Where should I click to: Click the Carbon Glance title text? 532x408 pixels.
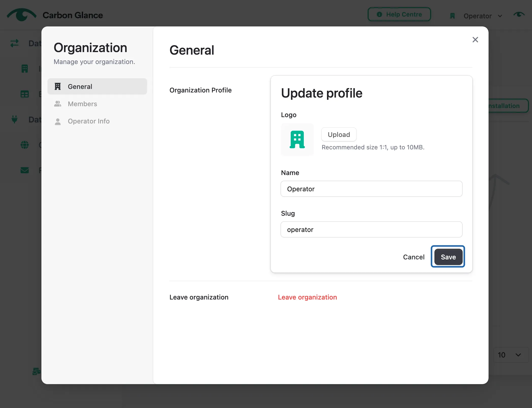tap(73, 15)
